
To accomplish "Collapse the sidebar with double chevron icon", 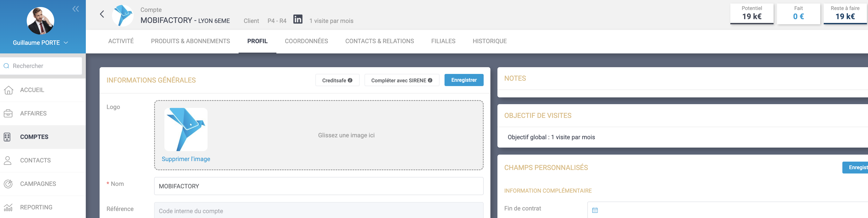I will click(x=76, y=9).
